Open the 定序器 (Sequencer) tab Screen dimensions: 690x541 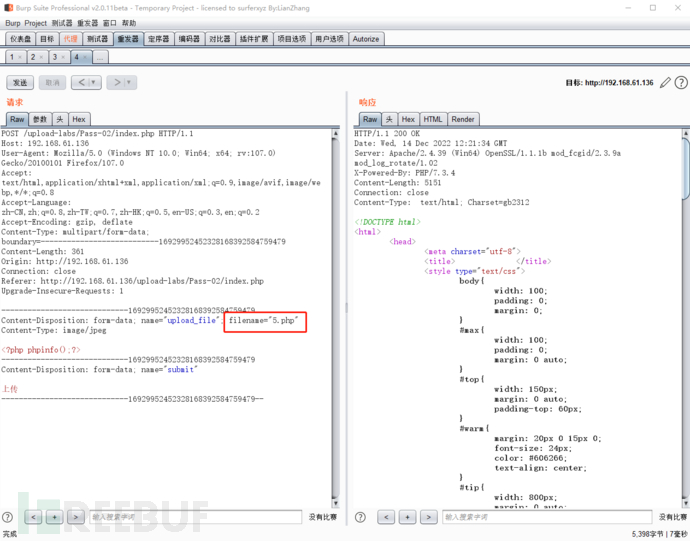[x=158, y=39]
